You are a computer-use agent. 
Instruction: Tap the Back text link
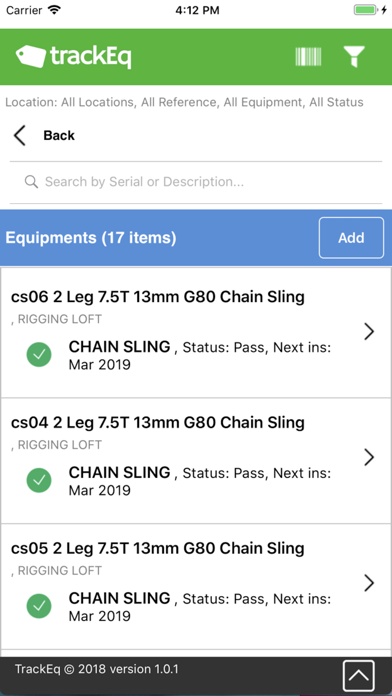[x=59, y=135]
